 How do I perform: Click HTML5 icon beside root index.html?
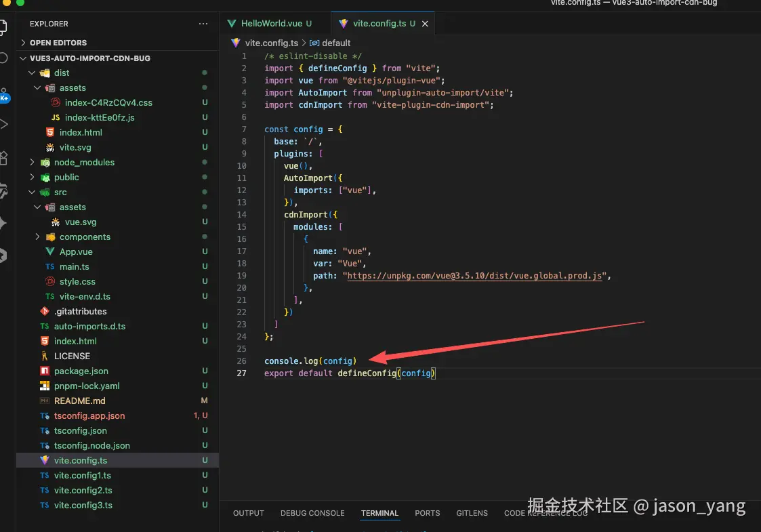coord(45,342)
